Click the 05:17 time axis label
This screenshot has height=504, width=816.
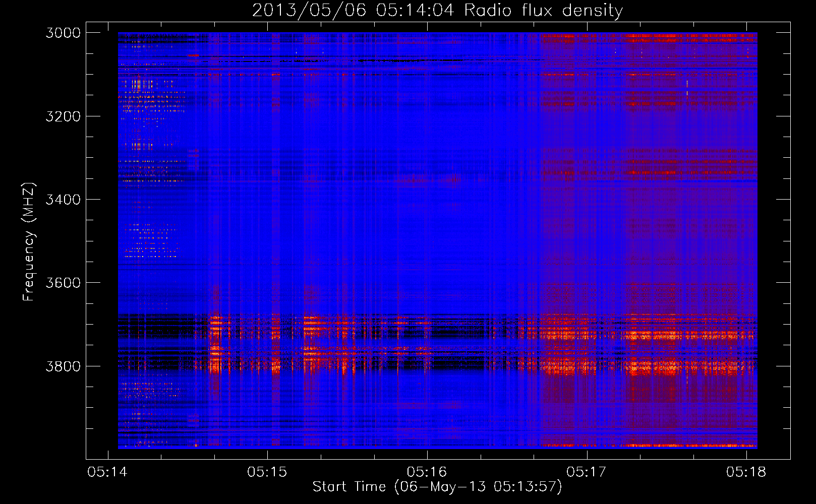[587, 472]
